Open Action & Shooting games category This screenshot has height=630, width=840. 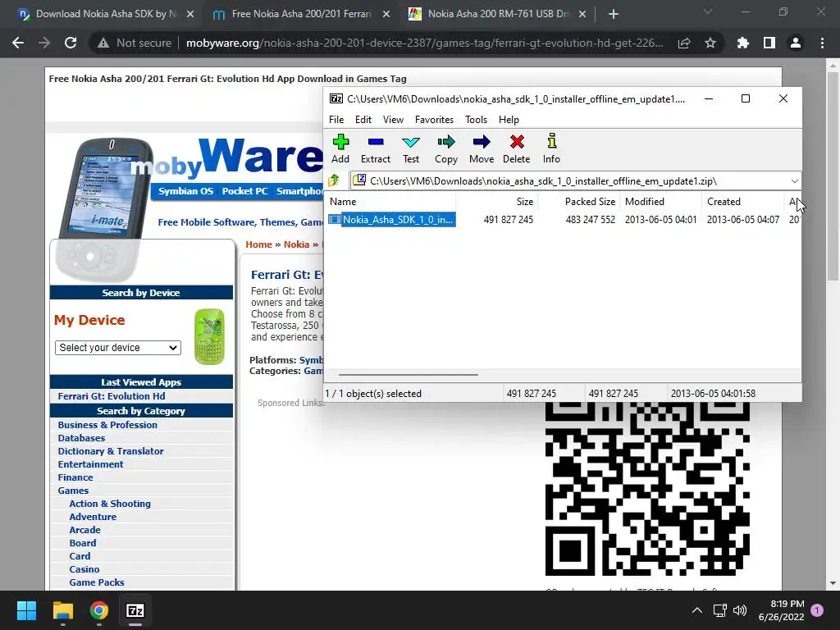pos(110,504)
